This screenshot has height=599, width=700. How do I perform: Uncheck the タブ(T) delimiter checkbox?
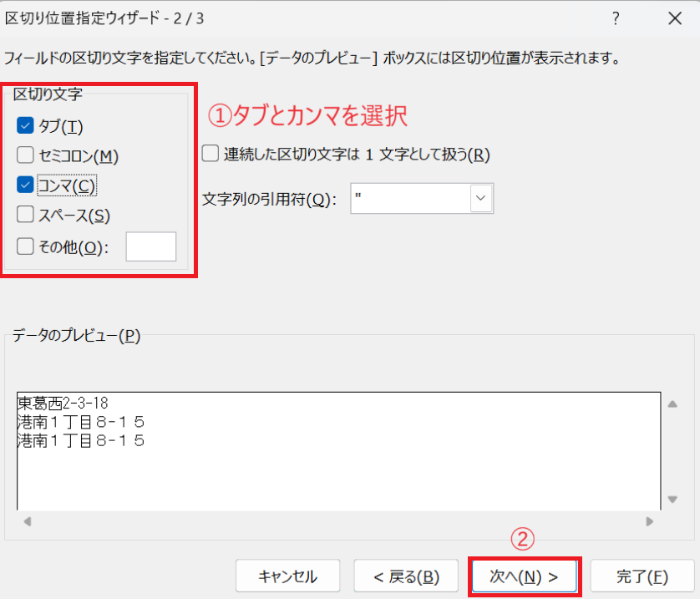[25, 126]
